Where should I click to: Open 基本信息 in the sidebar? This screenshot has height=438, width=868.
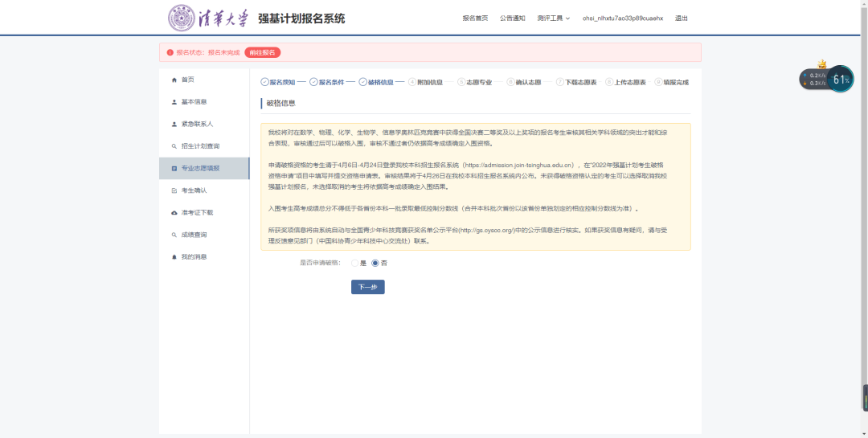point(204,102)
